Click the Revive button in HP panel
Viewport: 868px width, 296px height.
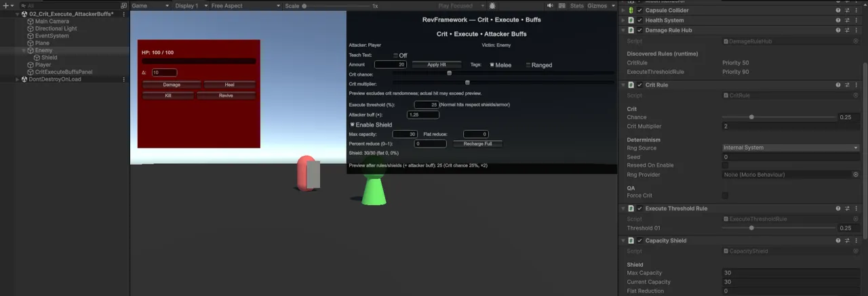point(226,96)
